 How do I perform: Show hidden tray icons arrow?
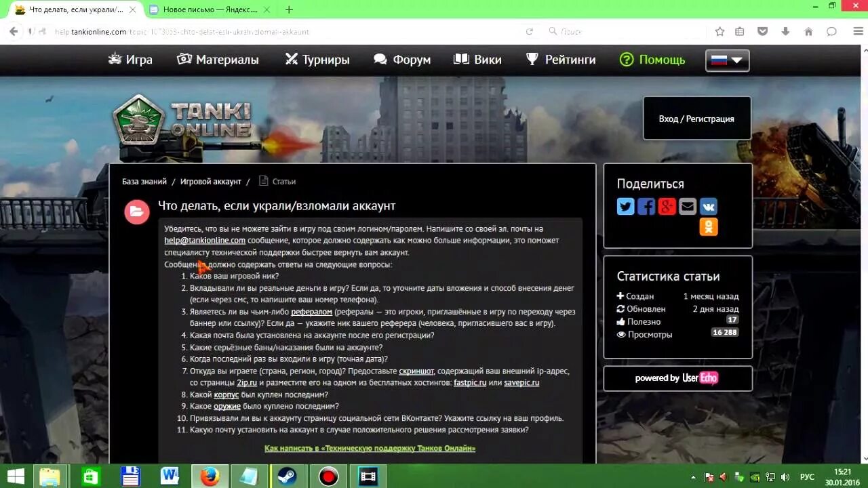pyautogui.click(x=692, y=477)
